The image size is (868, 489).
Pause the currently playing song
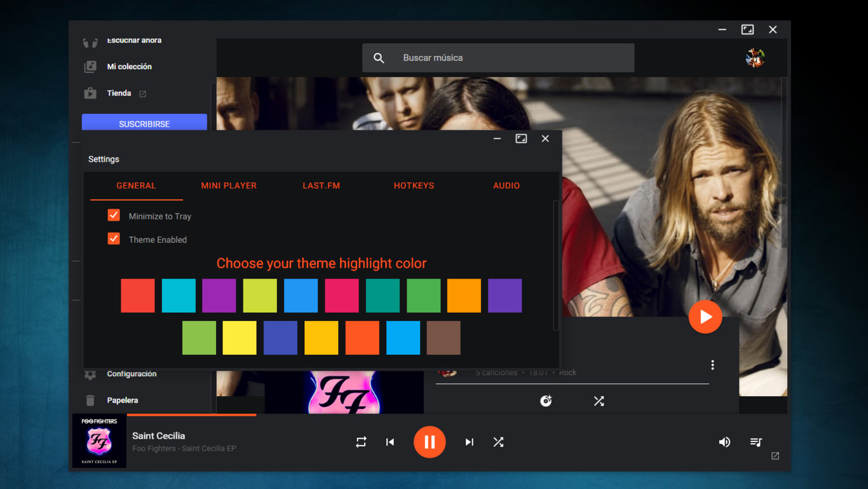coord(430,442)
